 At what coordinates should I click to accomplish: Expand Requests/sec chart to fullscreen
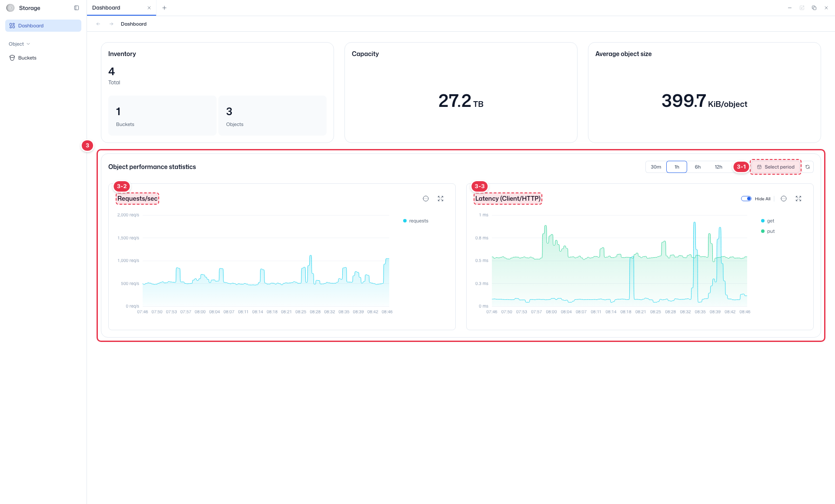(x=441, y=199)
